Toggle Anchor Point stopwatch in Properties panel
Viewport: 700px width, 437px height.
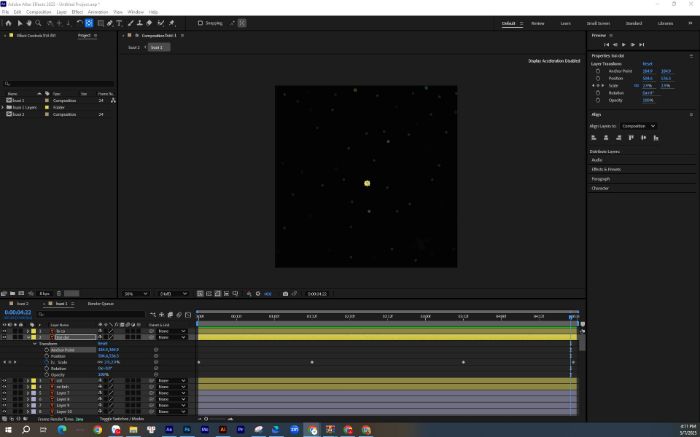coord(598,71)
